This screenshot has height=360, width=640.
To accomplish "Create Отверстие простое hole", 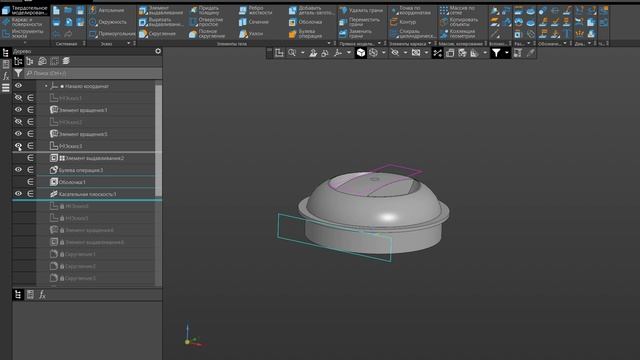I will (x=207, y=22).
